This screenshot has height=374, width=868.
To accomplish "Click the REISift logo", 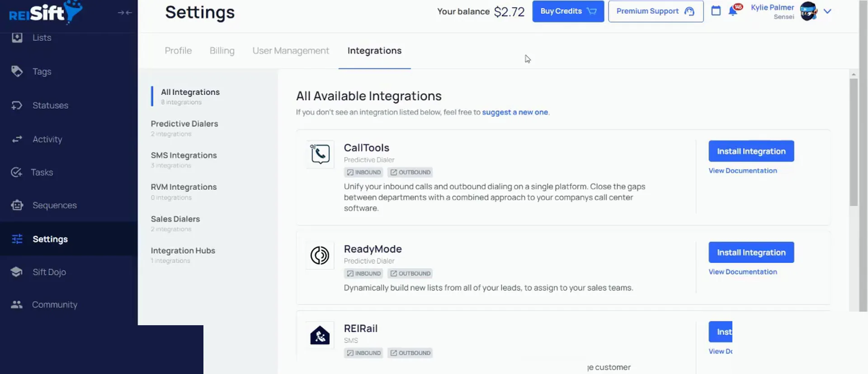I will pos(46,12).
